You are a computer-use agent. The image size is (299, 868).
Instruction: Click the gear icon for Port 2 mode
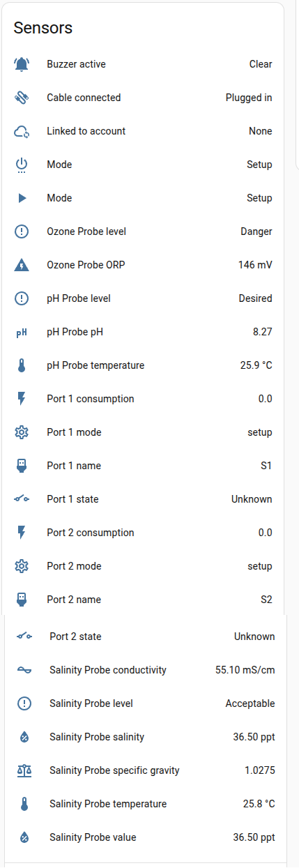pyautogui.click(x=22, y=566)
